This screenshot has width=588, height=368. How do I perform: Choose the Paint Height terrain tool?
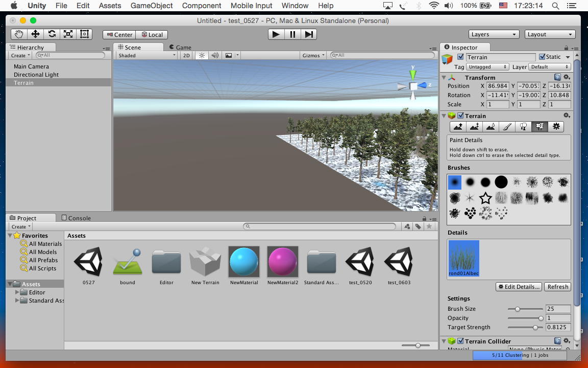click(474, 127)
